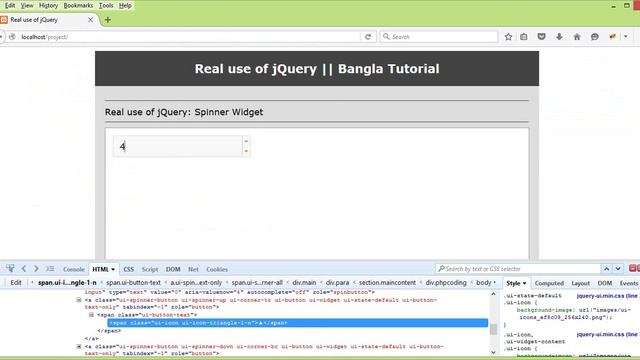The image size is (640, 360).
Task: Open the chat bubble toolbar icon
Action: click(595, 37)
